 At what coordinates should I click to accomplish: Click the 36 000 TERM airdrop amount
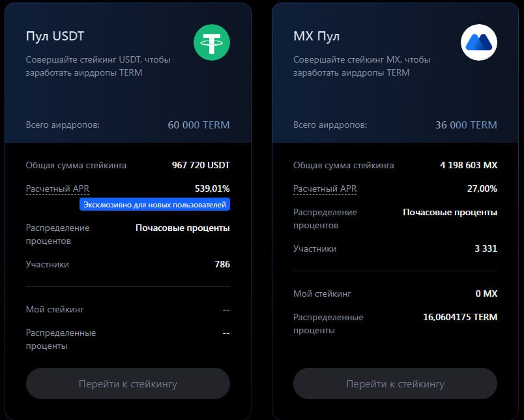[x=466, y=125]
